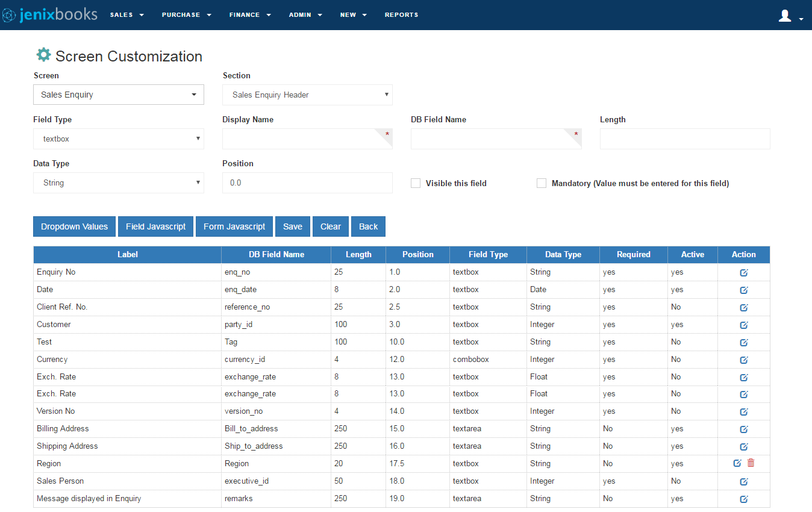
Task: Edit the Billing Address row
Action: pyautogui.click(x=744, y=429)
